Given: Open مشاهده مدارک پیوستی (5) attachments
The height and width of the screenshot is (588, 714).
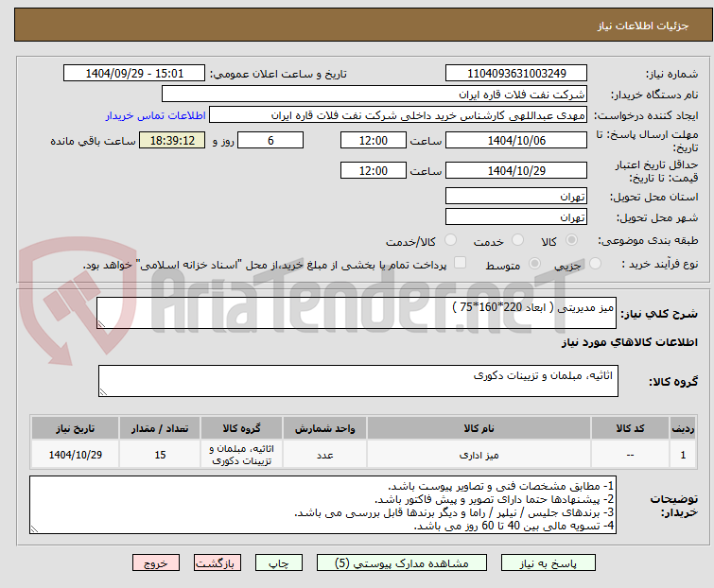Looking at the screenshot, I should pos(402,563).
